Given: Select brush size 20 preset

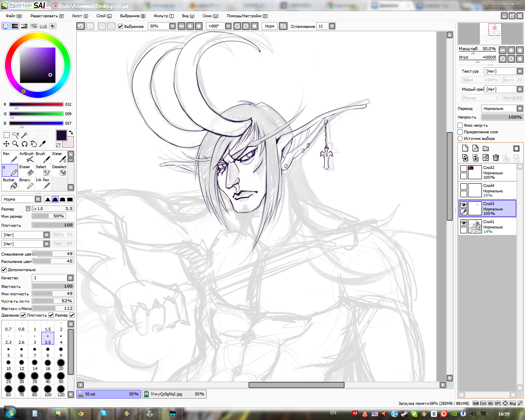Looking at the screenshot, I should click(61, 365).
